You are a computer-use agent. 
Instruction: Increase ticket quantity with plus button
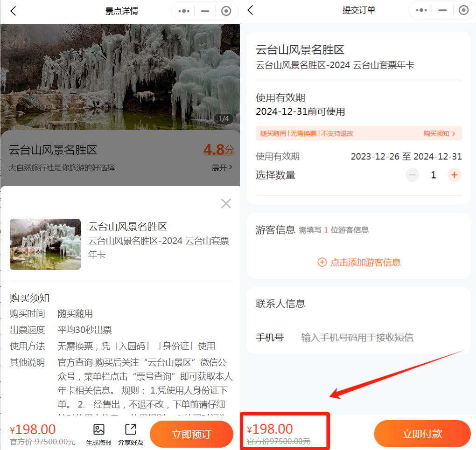pyautogui.click(x=454, y=175)
